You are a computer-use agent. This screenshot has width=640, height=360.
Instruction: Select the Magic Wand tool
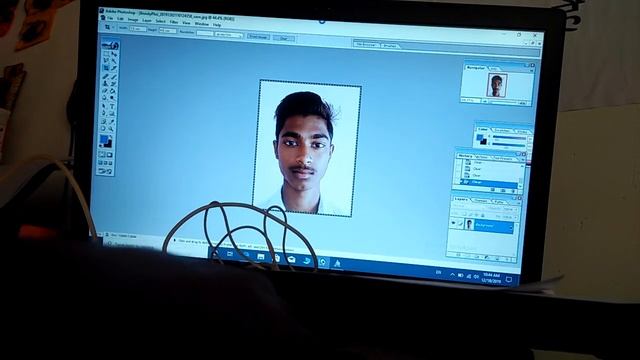(114, 61)
